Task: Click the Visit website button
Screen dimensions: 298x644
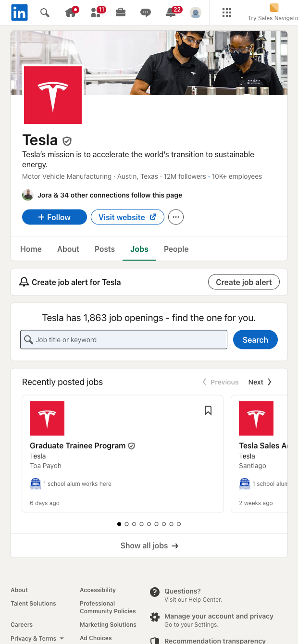Action: point(127,217)
